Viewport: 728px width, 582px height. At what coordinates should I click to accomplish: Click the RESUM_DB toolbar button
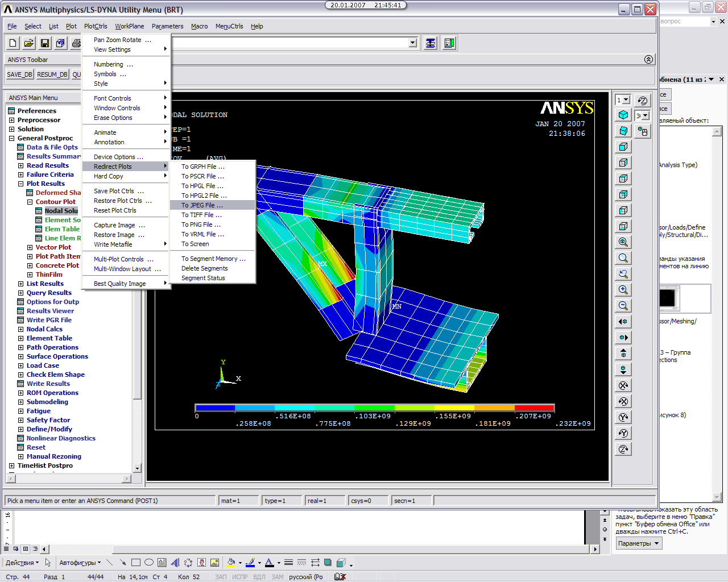pos(52,74)
